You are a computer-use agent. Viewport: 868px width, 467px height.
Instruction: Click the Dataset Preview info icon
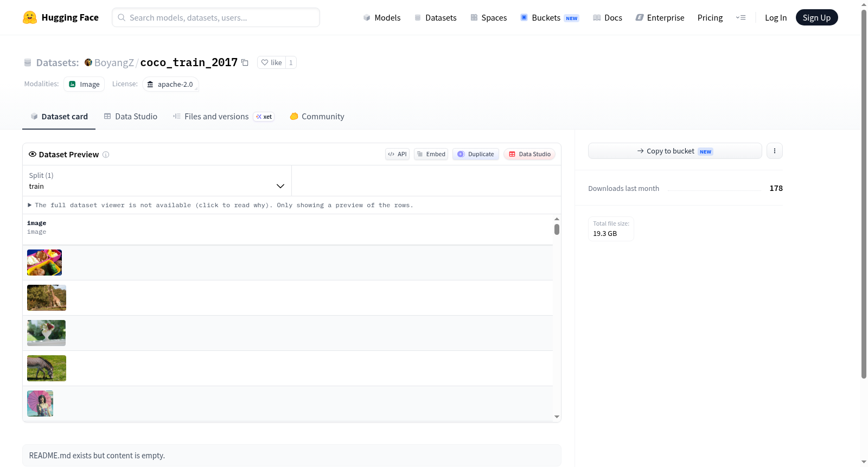click(106, 155)
